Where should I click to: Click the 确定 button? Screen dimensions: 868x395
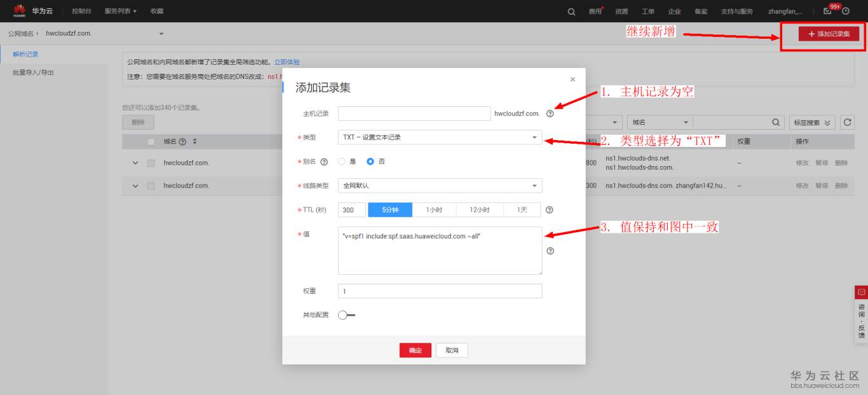(416, 350)
